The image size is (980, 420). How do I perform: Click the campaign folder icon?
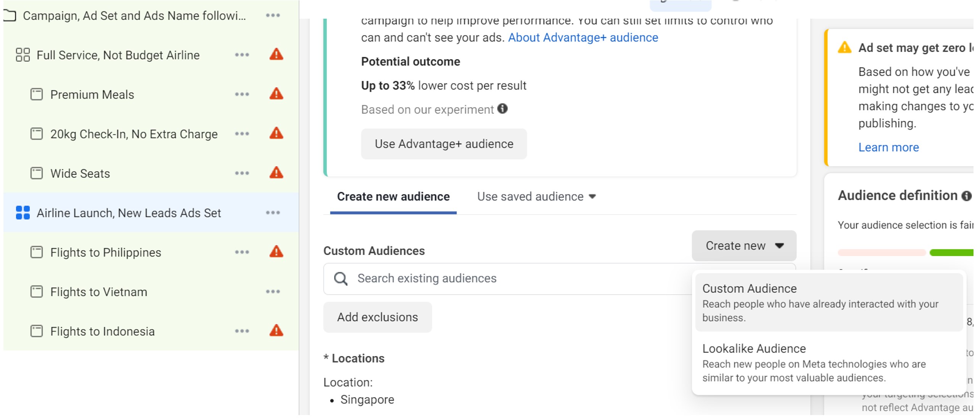(10, 16)
